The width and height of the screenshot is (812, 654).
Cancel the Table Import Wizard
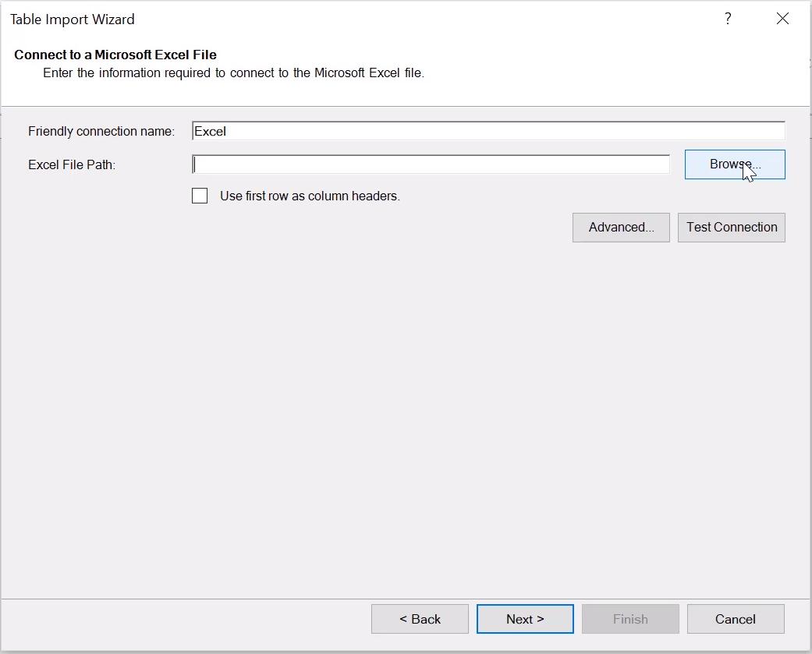(x=735, y=619)
